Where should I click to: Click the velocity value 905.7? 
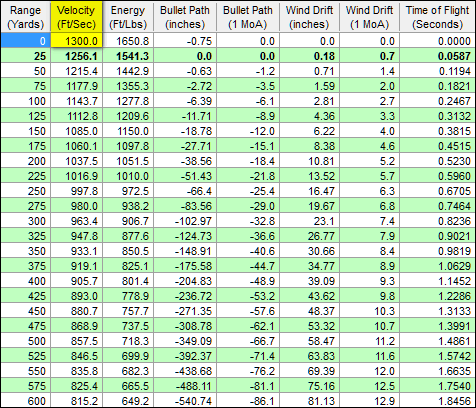tap(76, 281)
